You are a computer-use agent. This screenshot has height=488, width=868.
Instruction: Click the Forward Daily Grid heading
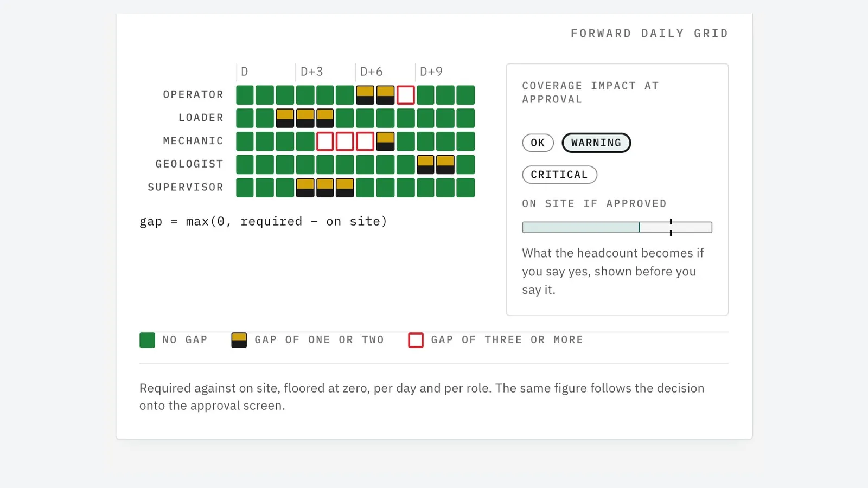tap(649, 33)
